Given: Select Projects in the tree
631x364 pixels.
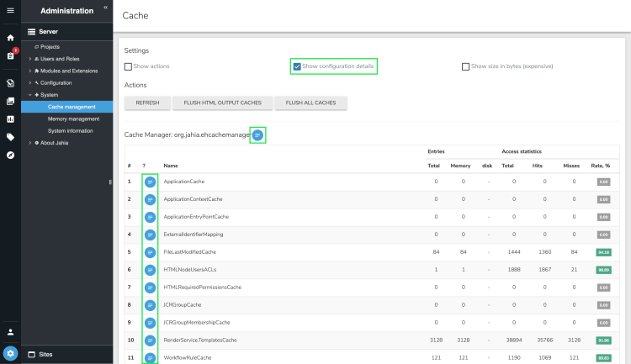Looking at the screenshot, I should click(50, 47).
